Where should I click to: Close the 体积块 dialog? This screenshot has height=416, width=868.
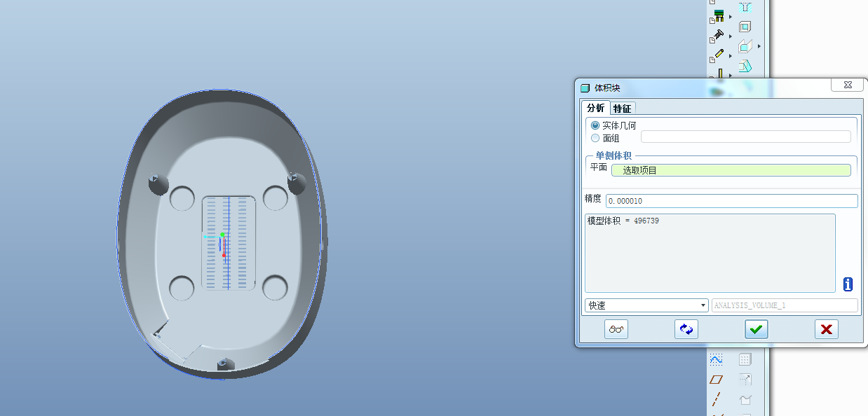(847, 85)
